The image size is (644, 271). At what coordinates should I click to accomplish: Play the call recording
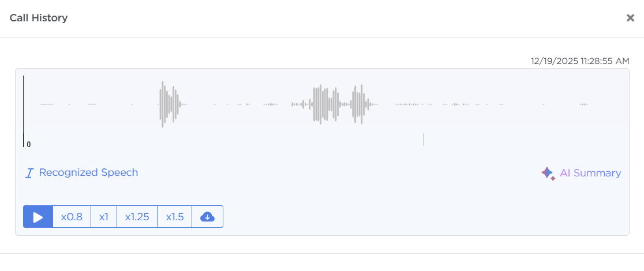coord(38,217)
